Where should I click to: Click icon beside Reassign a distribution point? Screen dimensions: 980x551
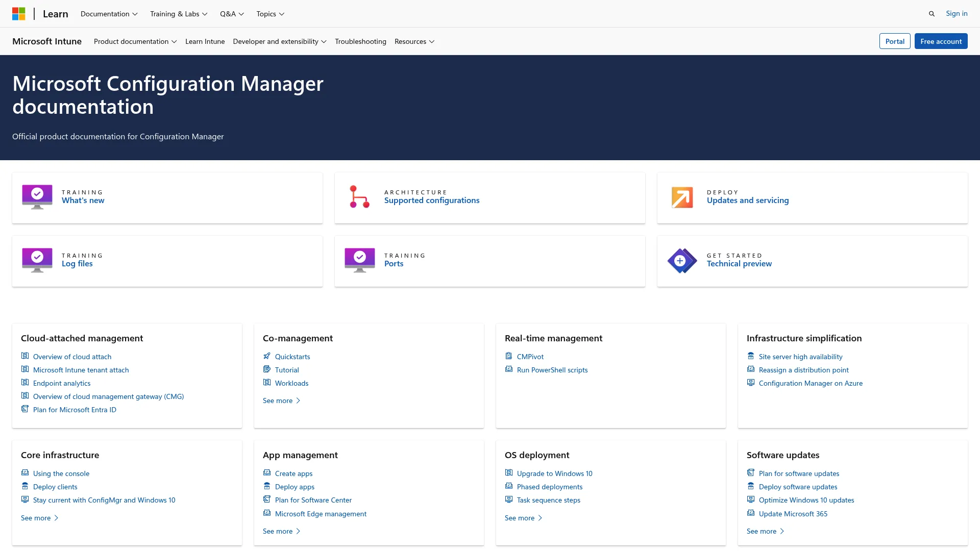pyautogui.click(x=751, y=369)
